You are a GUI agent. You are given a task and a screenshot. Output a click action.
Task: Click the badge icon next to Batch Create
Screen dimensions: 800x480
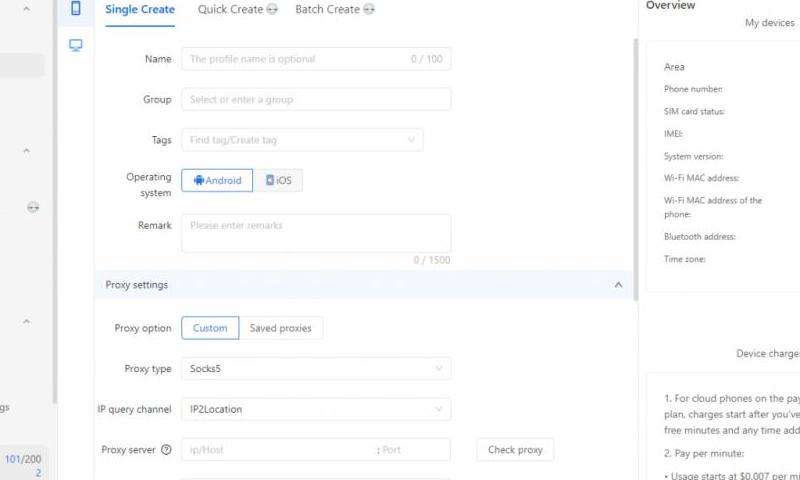click(369, 10)
